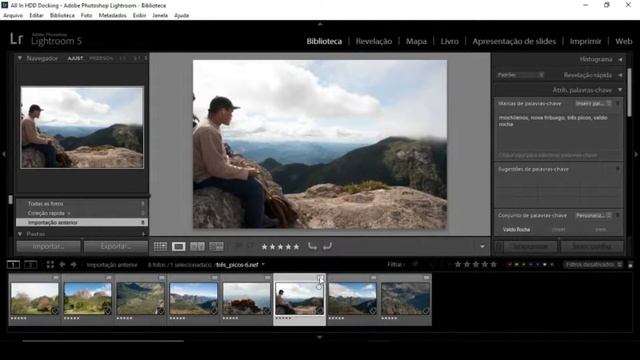Hide top module picker via top arrow
The image size is (640, 360).
point(320,24)
